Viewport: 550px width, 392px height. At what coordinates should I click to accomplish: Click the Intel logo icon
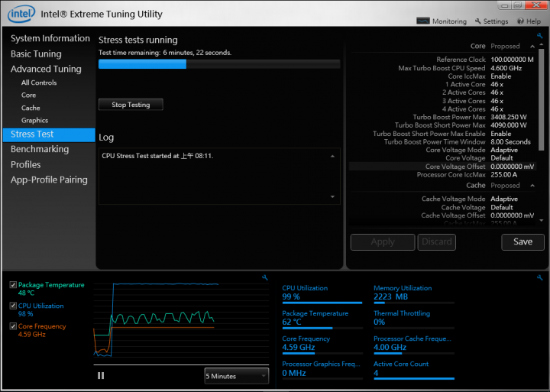point(21,14)
